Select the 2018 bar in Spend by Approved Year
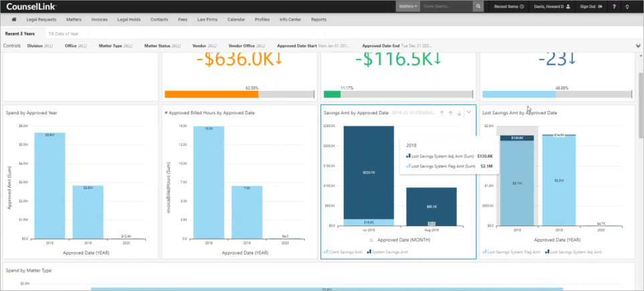The width and height of the screenshot is (644, 291). coord(49,185)
